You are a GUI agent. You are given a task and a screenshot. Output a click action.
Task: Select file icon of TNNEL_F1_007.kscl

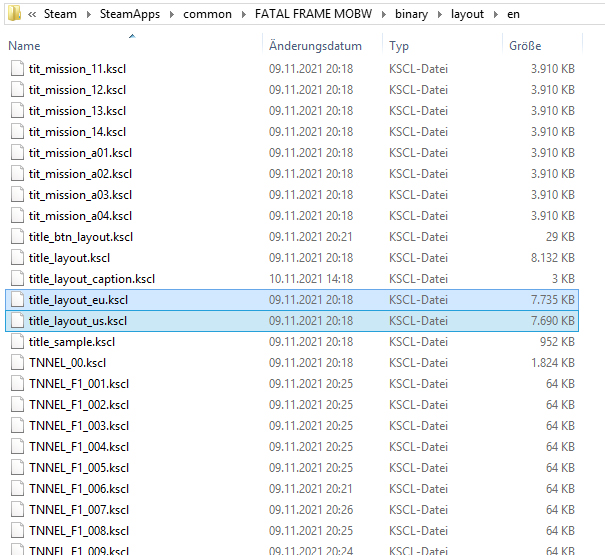17,509
